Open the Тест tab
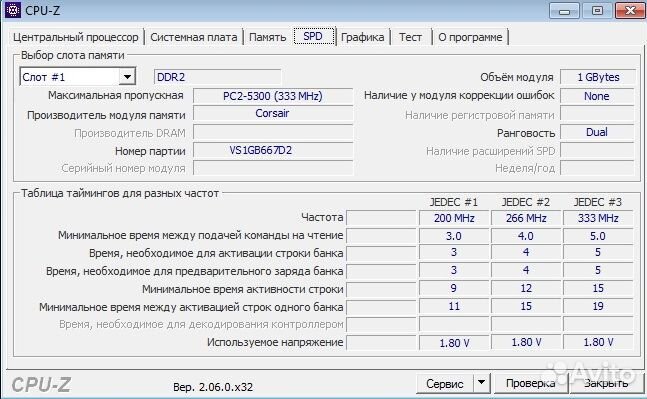This screenshot has height=399, width=647. (410, 37)
